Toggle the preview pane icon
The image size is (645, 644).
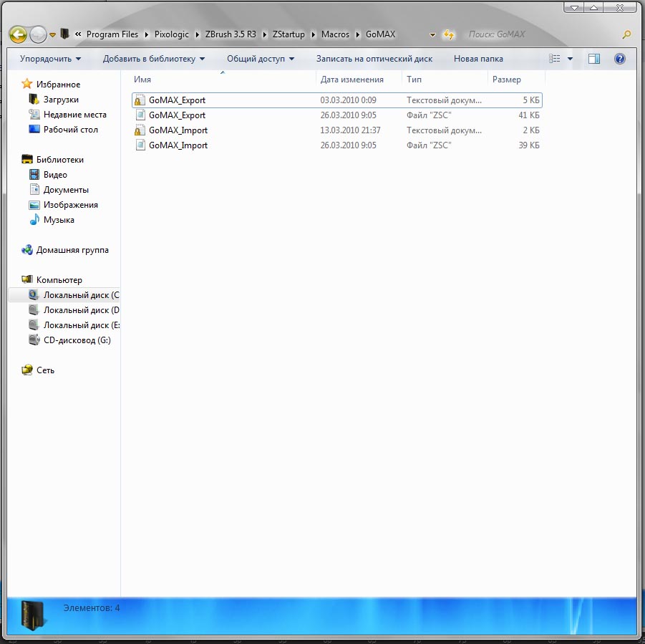594,59
